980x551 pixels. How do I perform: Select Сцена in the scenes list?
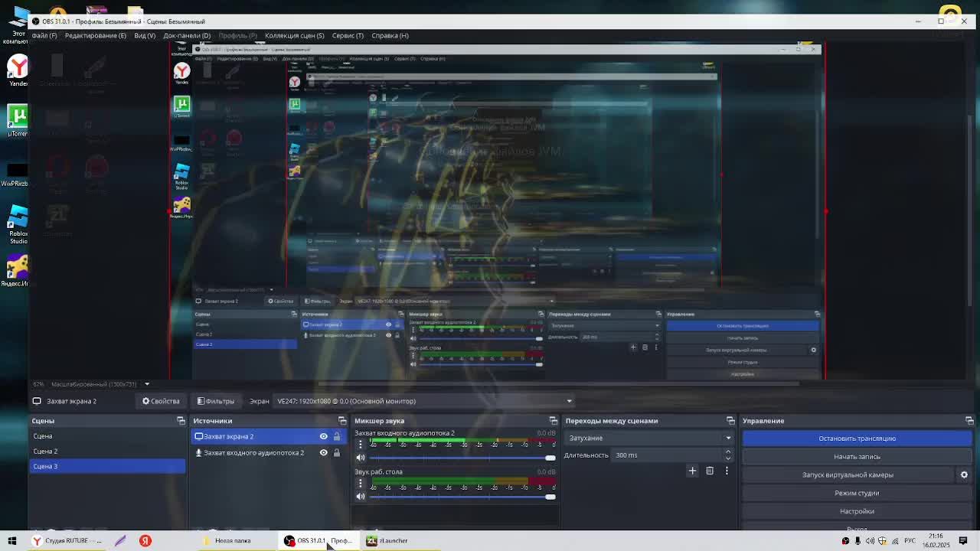pyautogui.click(x=107, y=436)
